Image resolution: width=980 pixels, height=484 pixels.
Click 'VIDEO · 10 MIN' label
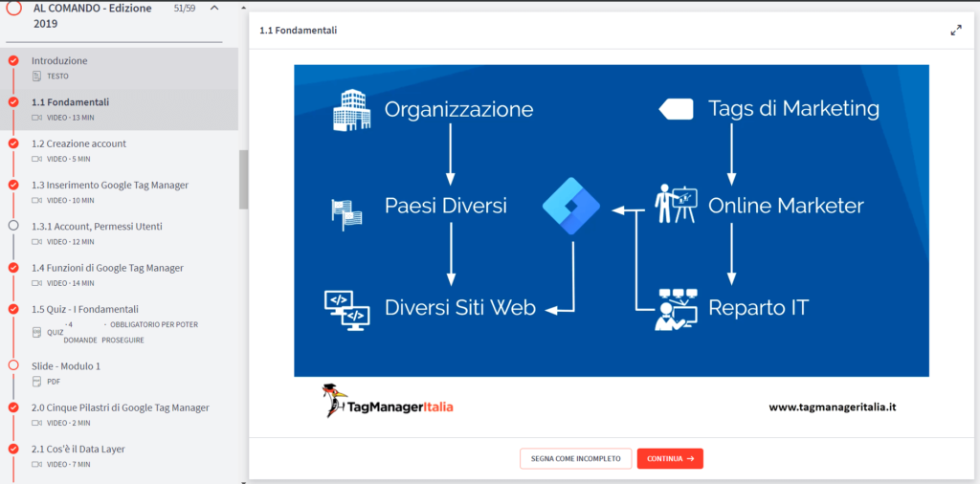click(x=71, y=201)
